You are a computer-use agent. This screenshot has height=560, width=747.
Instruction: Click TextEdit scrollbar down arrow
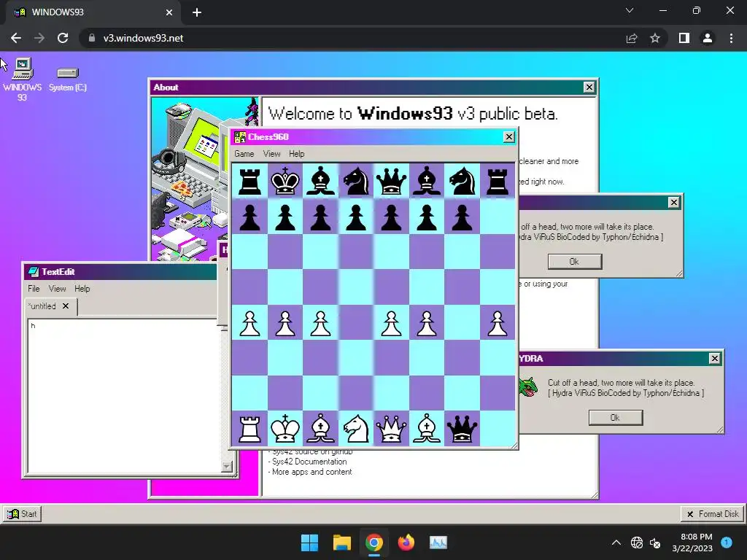(227, 467)
